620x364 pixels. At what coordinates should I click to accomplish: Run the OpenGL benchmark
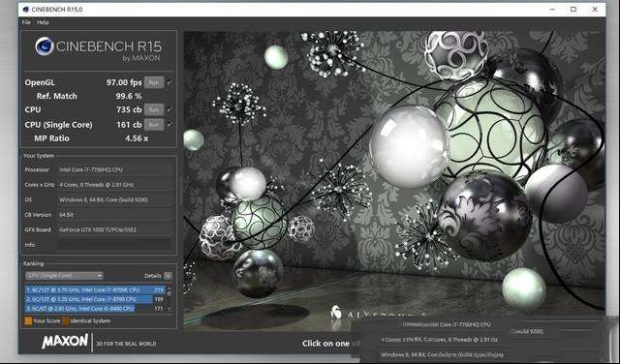154,82
